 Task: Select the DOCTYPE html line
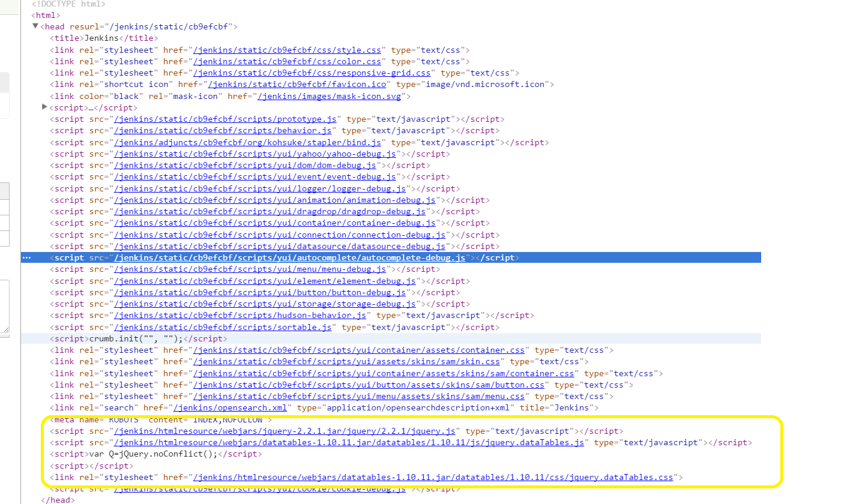[x=68, y=4]
